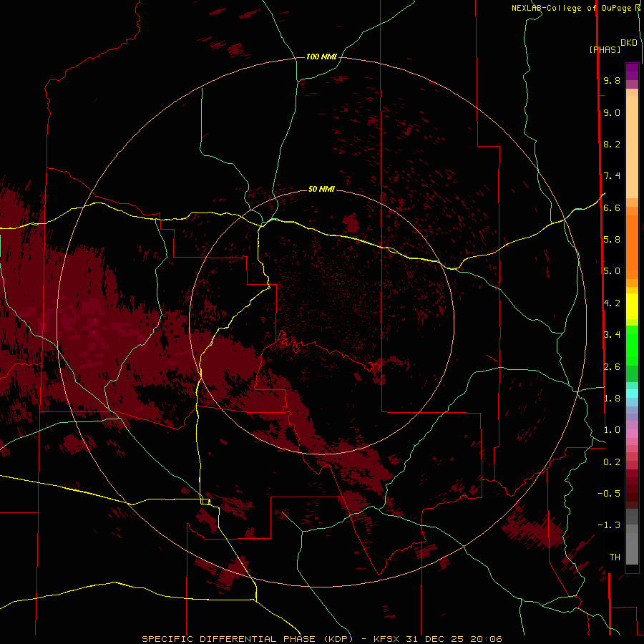Viewport: 644px width, 644px height.
Task: Click the 1.8 legend value
Action: pos(612,399)
